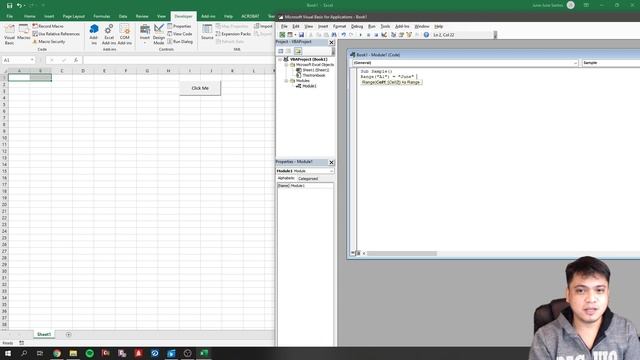640x360 pixels.
Task: Click the Find binoculars icon in VBA toolbar
Action: (x=333, y=35)
